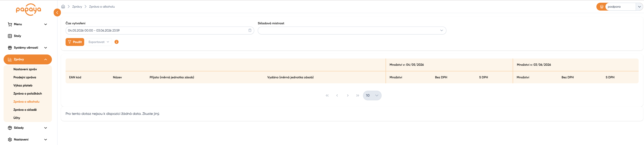Expand the Sklady section chevron
Screen dimensions: 644x145
[46, 128]
